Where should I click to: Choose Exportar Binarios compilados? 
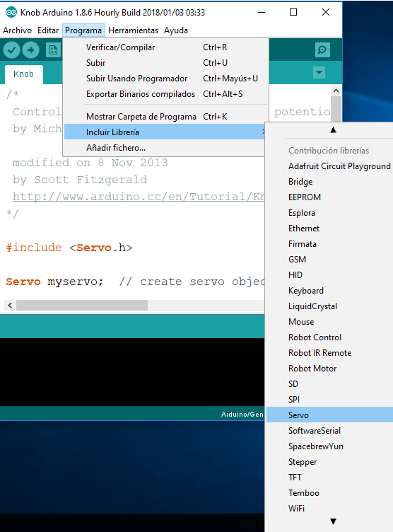pyautogui.click(x=165, y=94)
